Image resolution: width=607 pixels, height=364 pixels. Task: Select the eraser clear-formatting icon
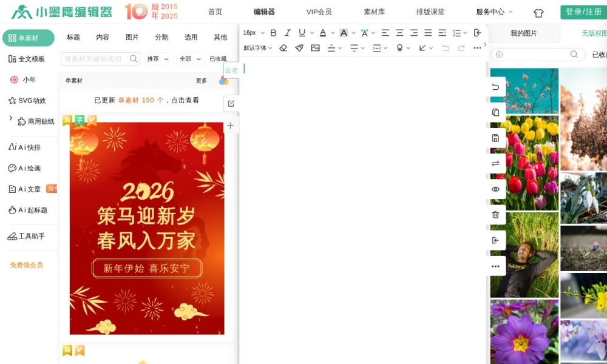[283, 47]
